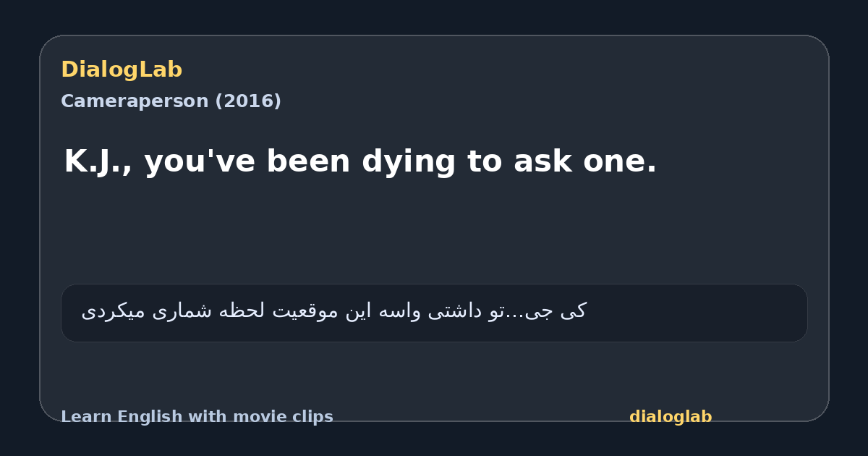Image resolution: width=868 pixels, height=456 pixels.
Task: Click the Persian word "میکردی"
Action: point(113,311)
